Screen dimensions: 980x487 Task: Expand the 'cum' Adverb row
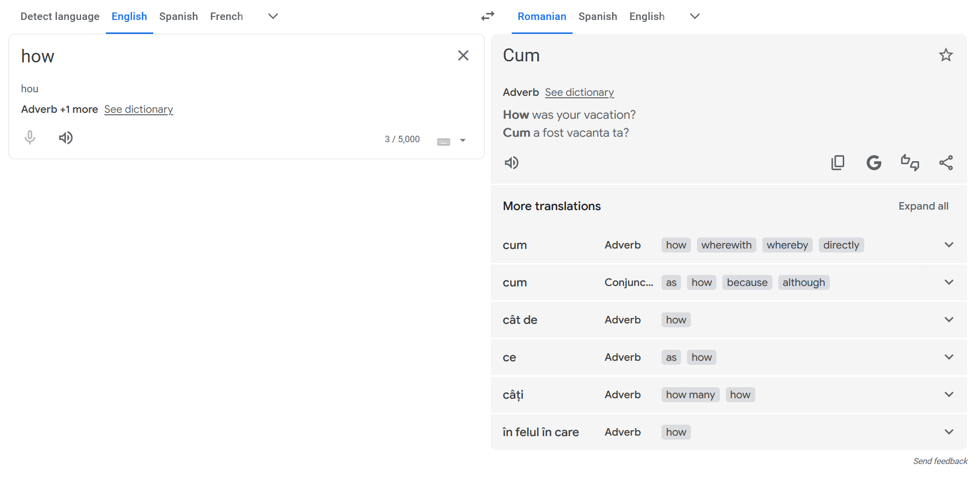[949, 244]
